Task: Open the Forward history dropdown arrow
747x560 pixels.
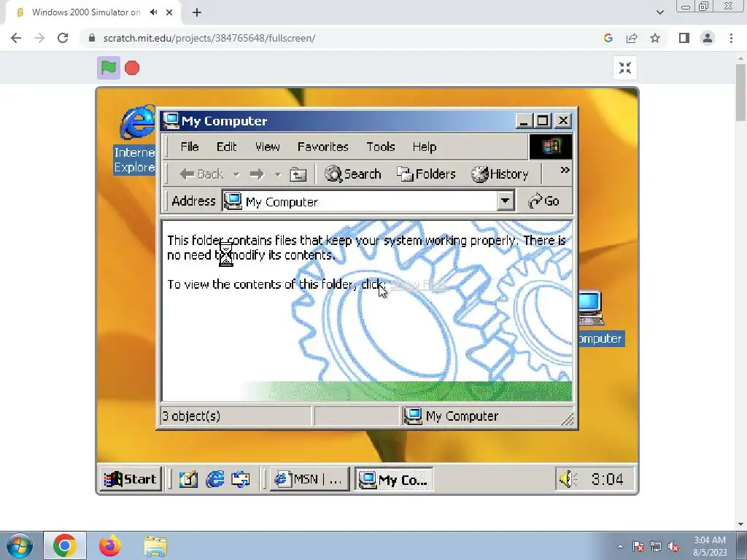Action: (x=278, y=174)
